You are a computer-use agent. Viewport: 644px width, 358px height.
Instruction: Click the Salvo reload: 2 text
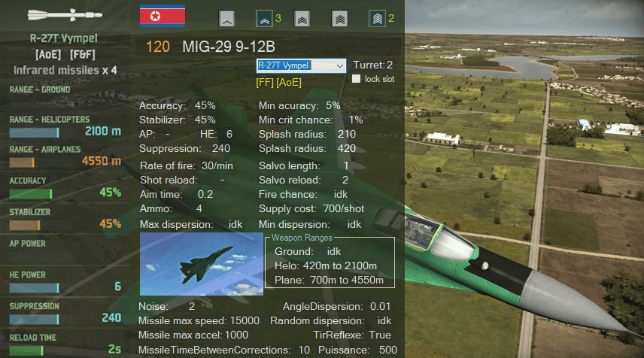pyautogui.click(x=303, y=181)
